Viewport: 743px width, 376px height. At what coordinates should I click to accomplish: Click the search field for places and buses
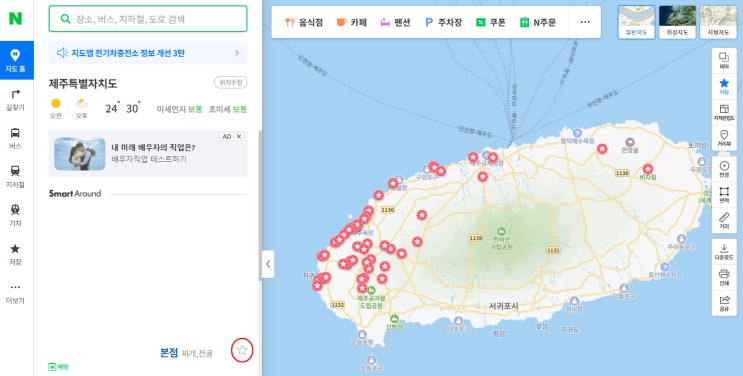tap(148, 19)
